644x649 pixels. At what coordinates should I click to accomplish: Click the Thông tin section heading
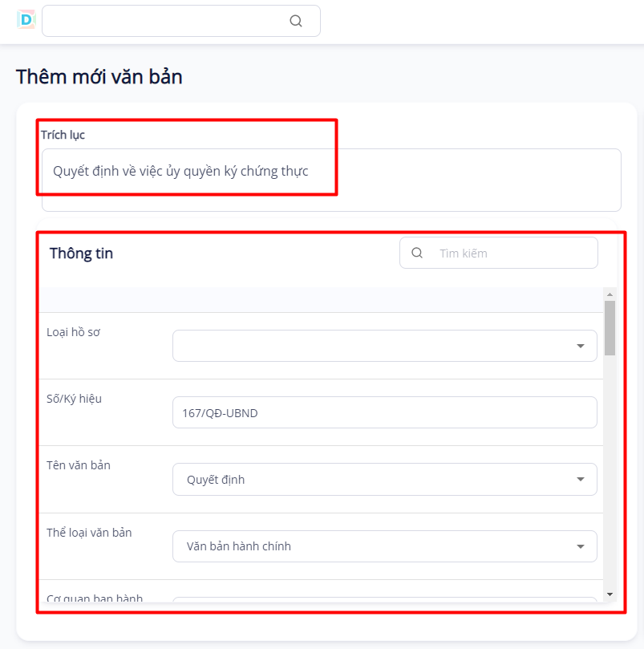[x=81, y=254]
